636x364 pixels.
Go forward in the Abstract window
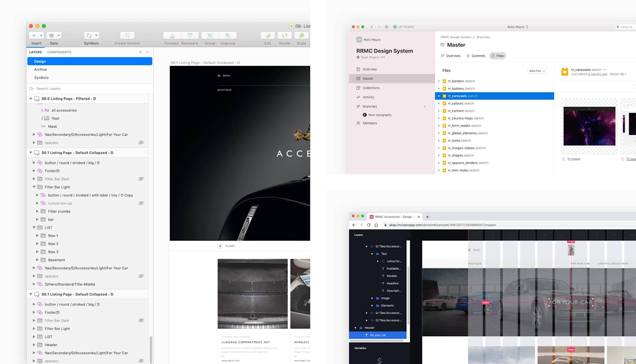379,27
